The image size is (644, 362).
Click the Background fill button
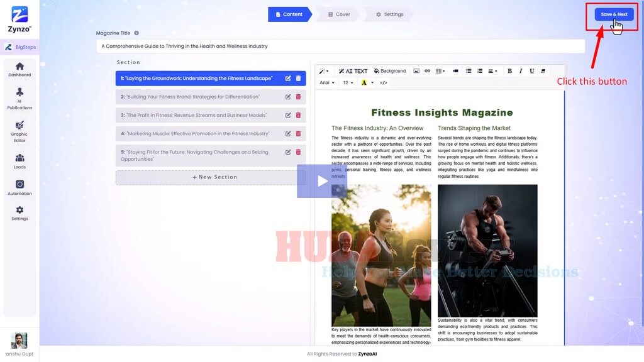389,71
